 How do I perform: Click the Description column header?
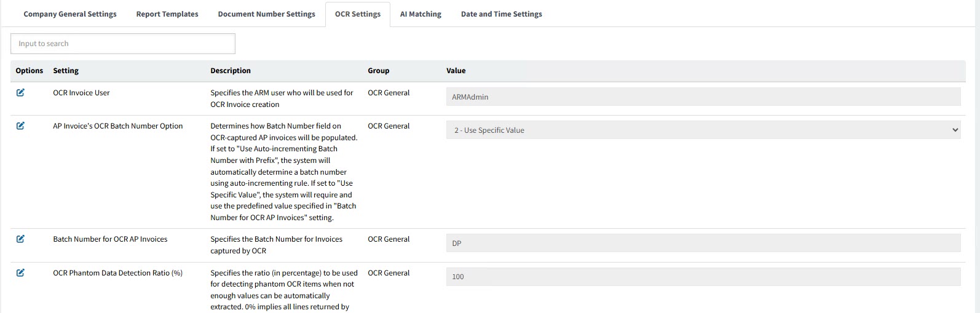pos(231,71)
